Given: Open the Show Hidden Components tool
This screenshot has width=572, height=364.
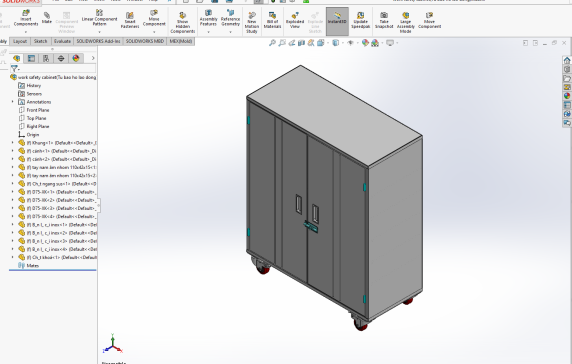Looking at the screenshot, I should 182,22.
